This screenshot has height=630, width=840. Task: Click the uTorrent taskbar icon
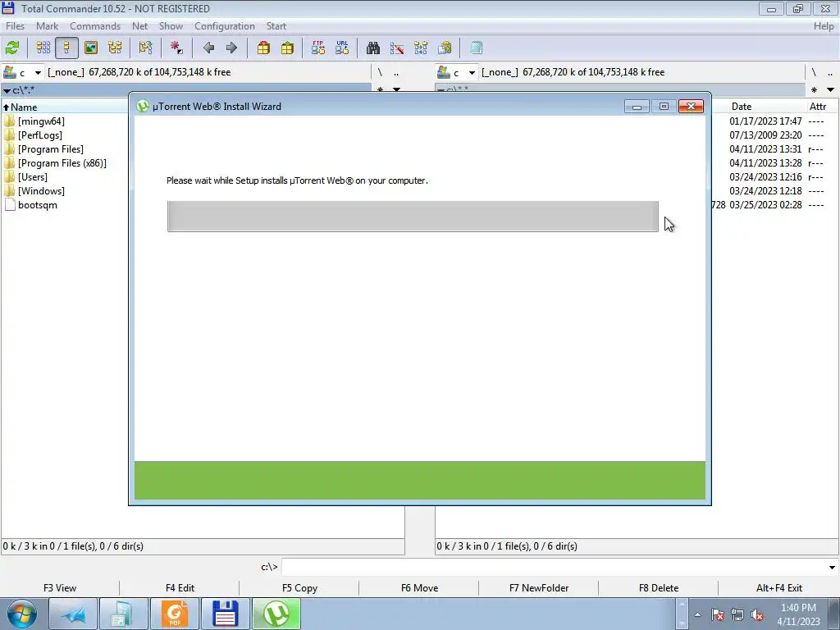click(276, 614)
